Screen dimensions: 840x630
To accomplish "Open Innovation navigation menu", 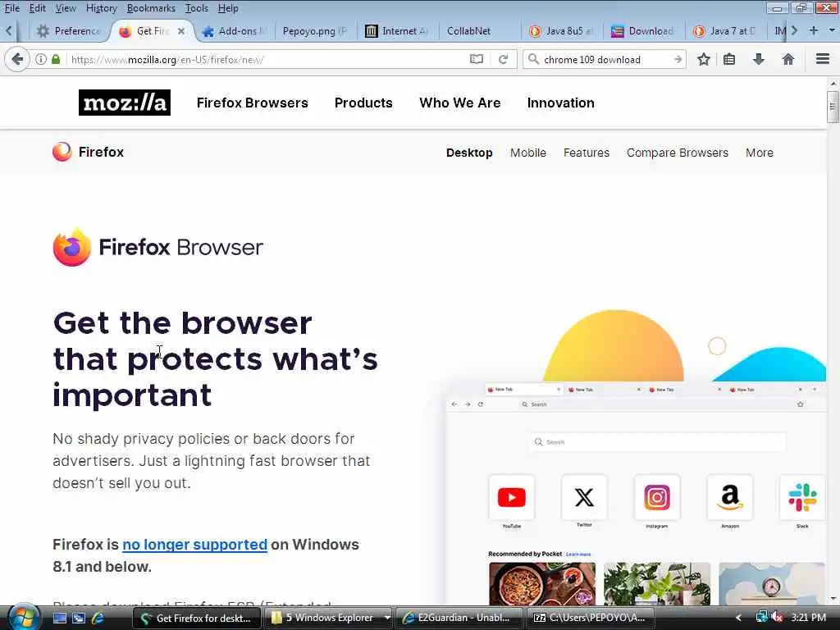I will (x=561, y=103).
